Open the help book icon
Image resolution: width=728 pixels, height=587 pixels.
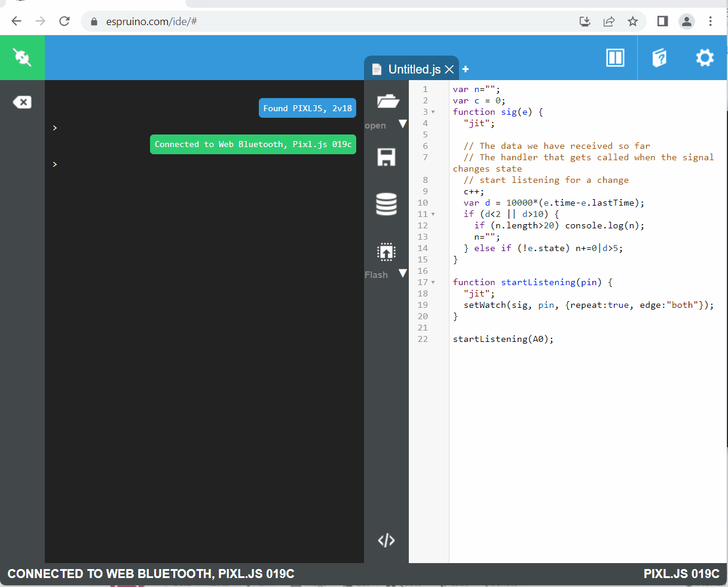[659, 57]
